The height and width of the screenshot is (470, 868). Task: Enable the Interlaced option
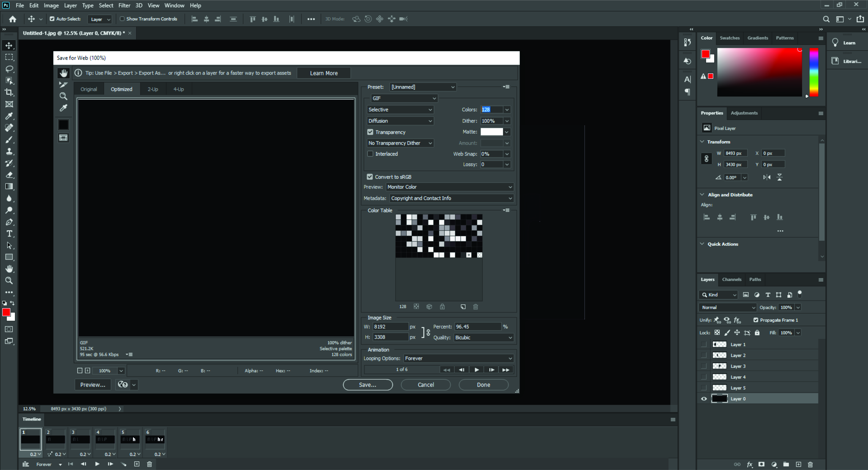point(370,154)
